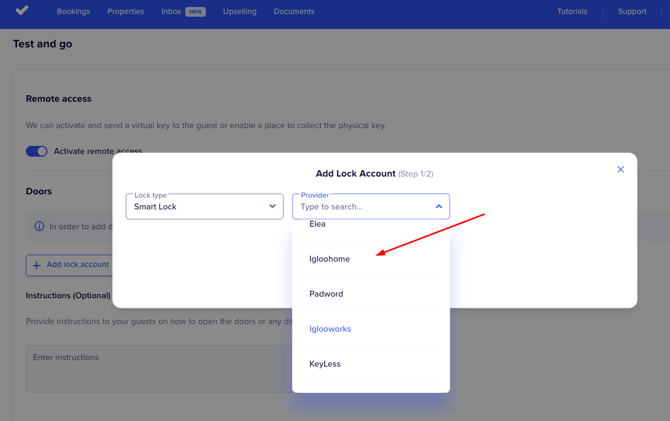Select Igloohome from provider list
The width and height of the screenshot is (670, 421).
[x=330, y=259]
